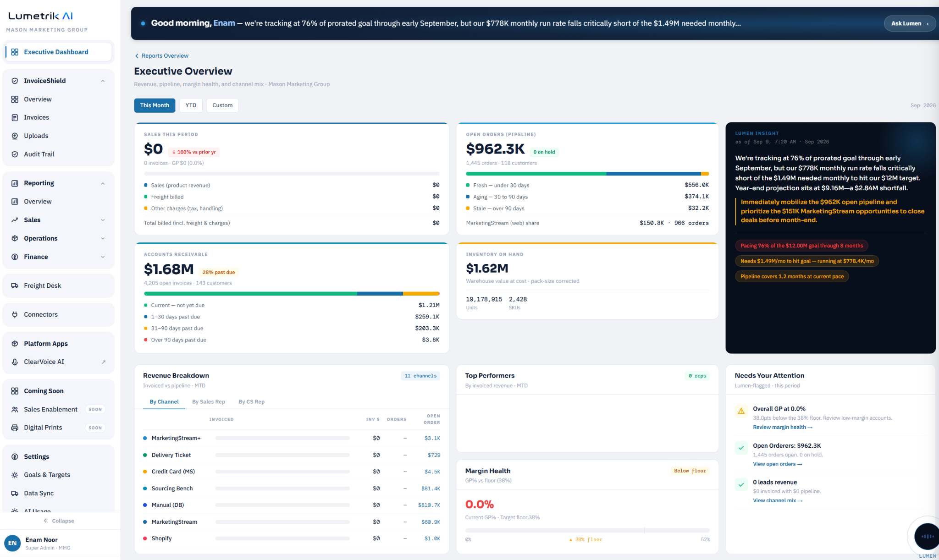Collapse the InvoiceShield section chevron
Image resolution: width=939 pixels, height=560 pixels.
click(x=103, y=81)
